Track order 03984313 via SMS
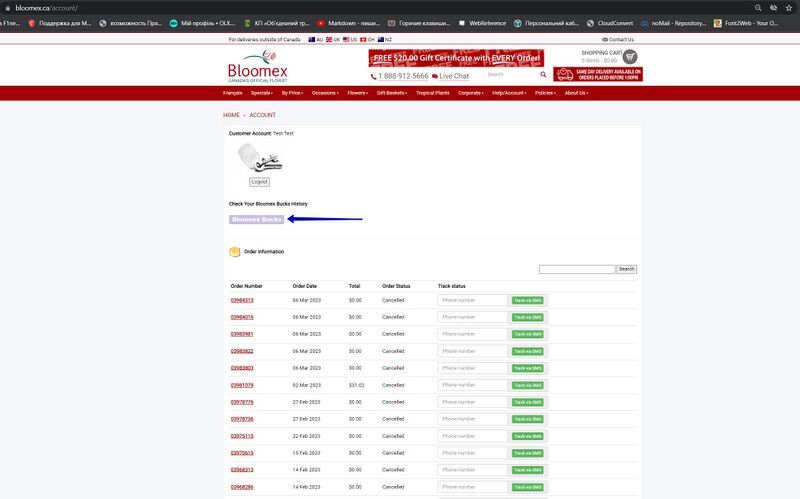The image size is (800, 499). [x=528, y=301]
